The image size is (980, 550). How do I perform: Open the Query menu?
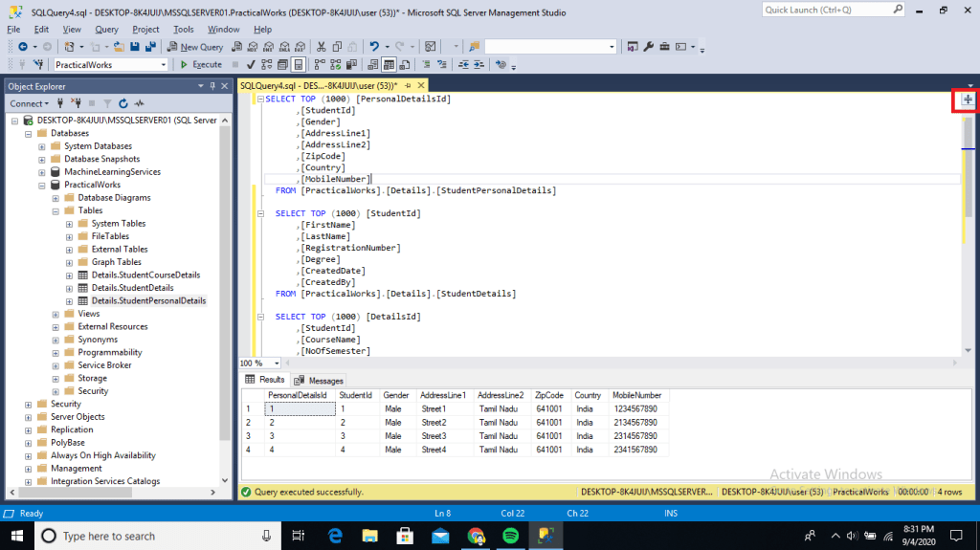106,30
